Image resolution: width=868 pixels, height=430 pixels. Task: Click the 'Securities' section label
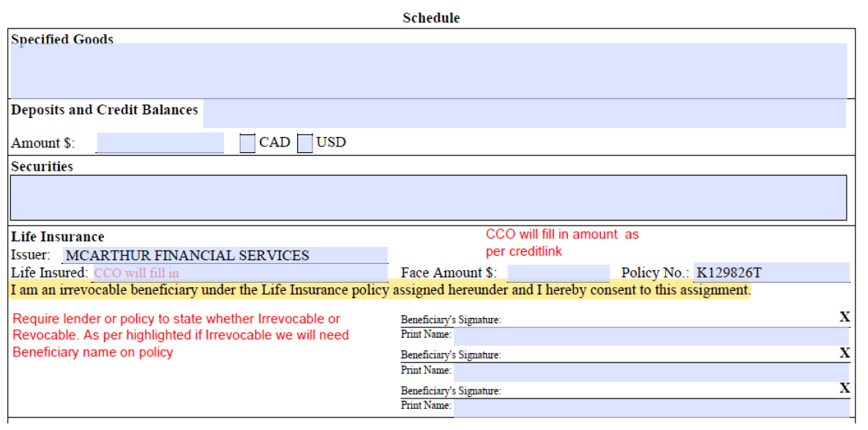(x=42, y=166)
